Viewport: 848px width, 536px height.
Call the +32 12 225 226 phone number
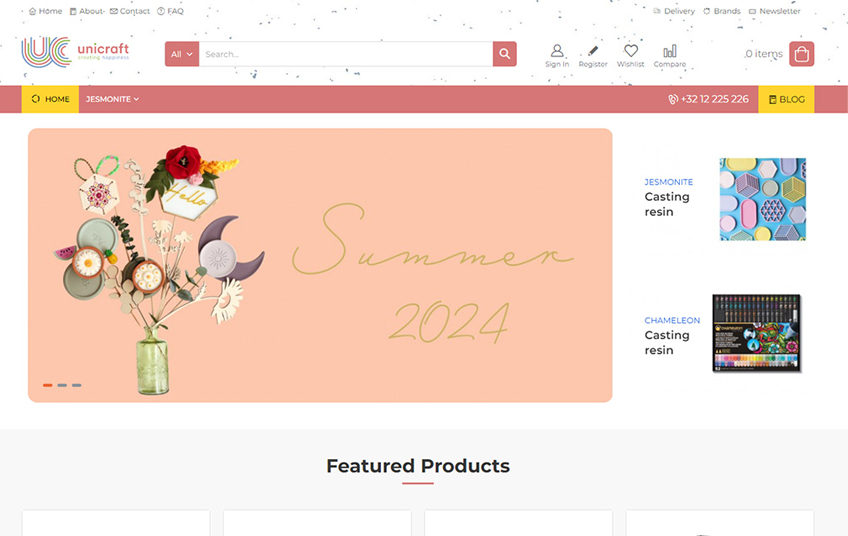[708, 99]
